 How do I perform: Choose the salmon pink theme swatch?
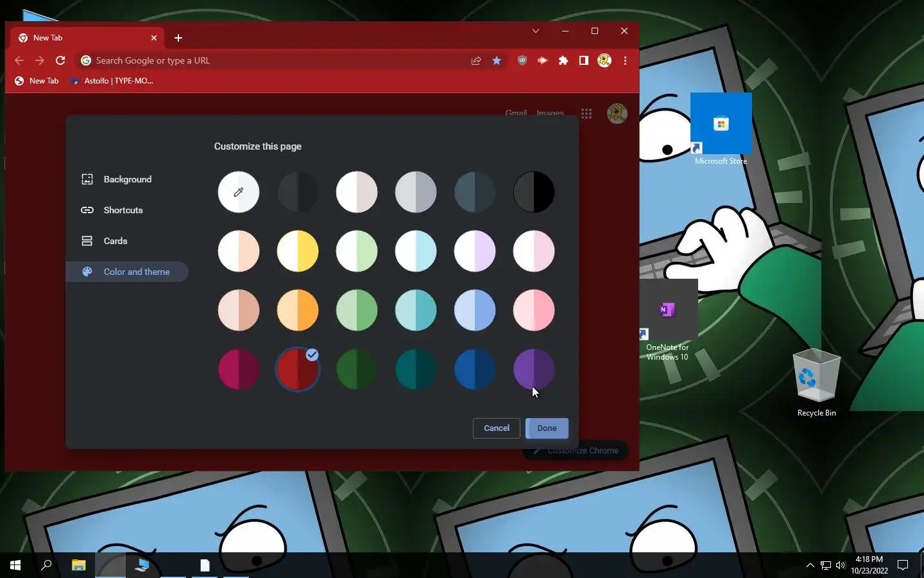coord(239,310)
